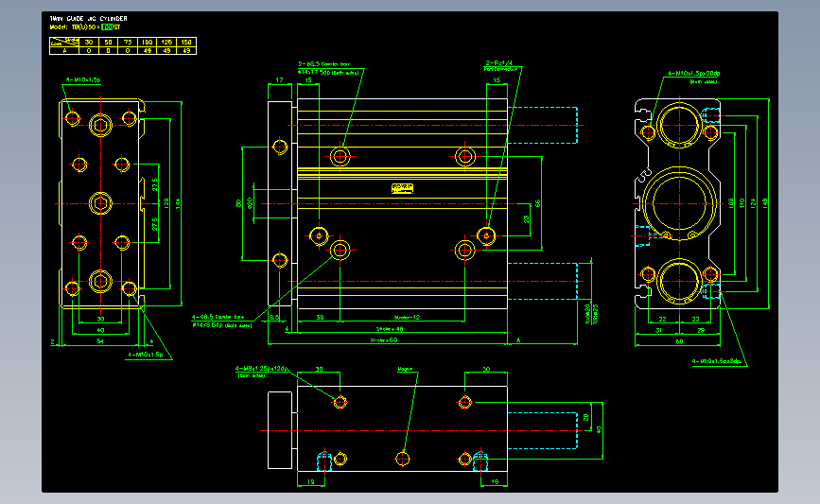Click the Stroke+12 dimension text

pos(407,318)
